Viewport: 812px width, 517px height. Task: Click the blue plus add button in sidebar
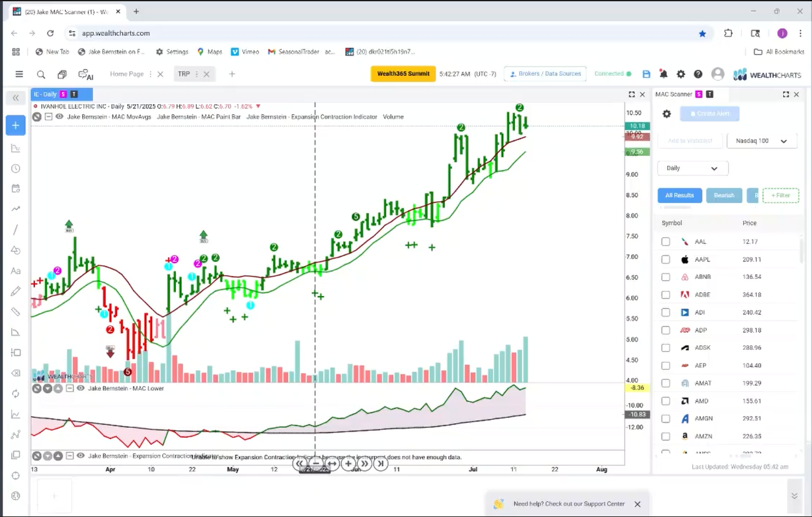point(16,125)
